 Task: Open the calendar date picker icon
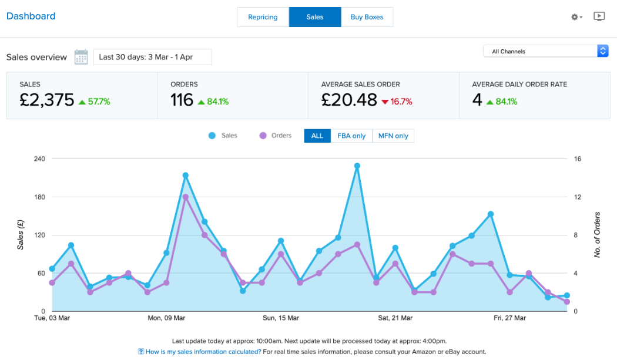pos(81,57)
